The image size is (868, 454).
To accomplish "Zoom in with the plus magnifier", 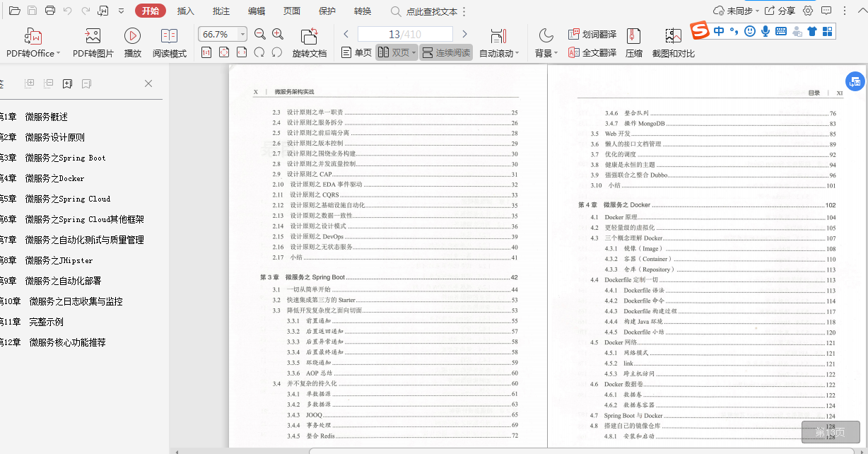I will [277, 34].
